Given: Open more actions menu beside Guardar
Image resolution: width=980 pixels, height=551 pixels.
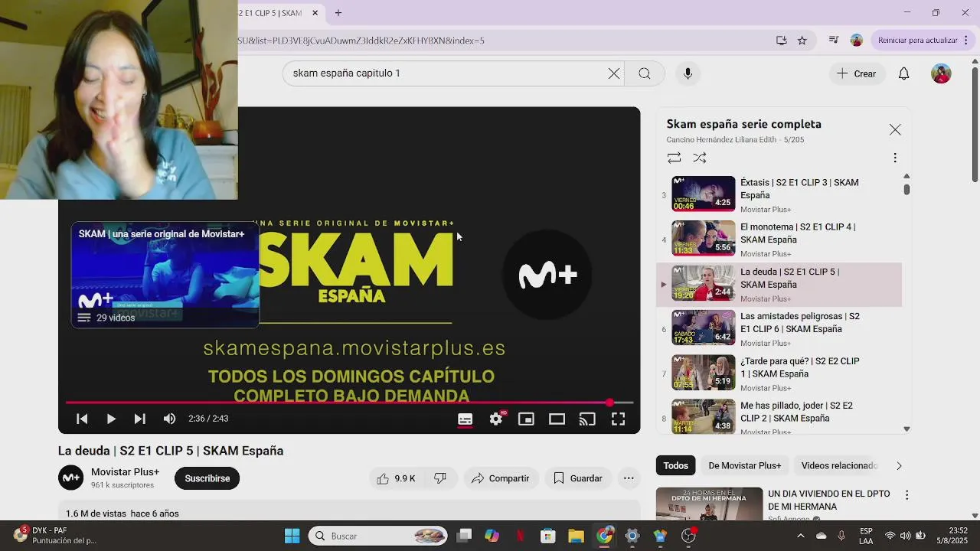Looking at the screenshot, I should [629, 478].
